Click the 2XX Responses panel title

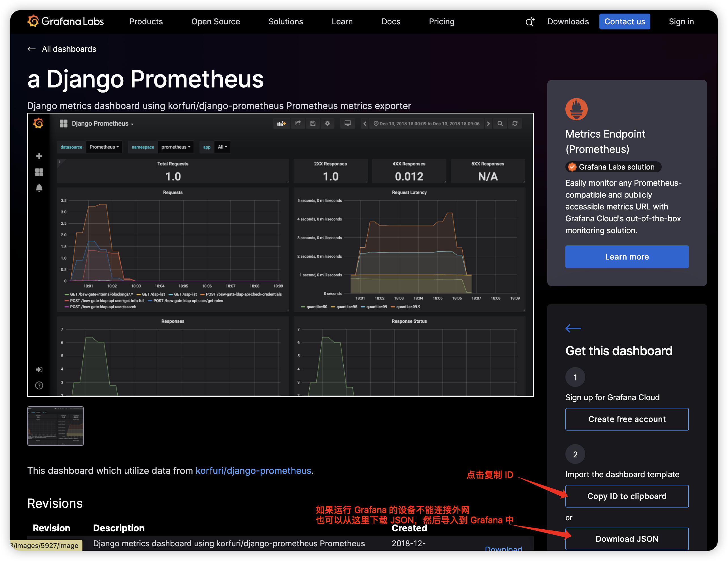click(x=330, y=164)
